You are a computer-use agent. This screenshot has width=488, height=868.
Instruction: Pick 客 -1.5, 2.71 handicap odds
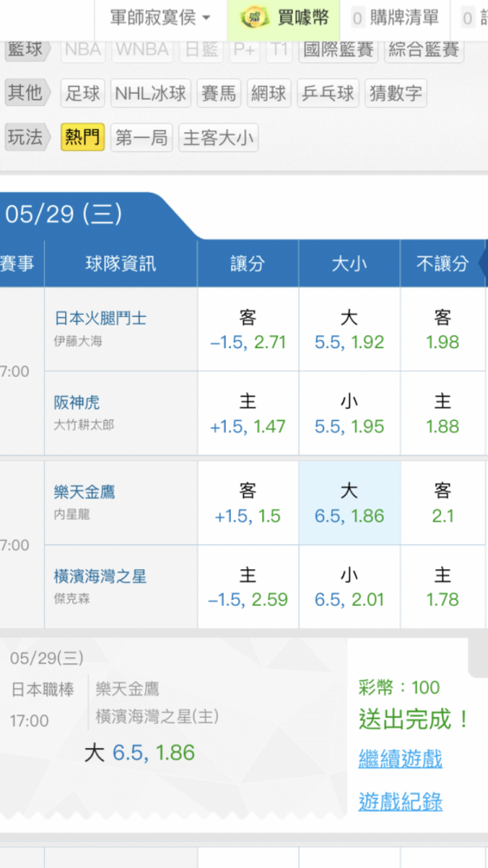click(x=247, y=329)
